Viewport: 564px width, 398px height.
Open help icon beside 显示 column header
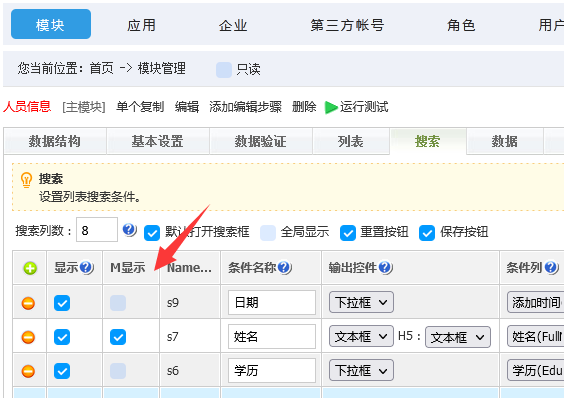[87, 267]
